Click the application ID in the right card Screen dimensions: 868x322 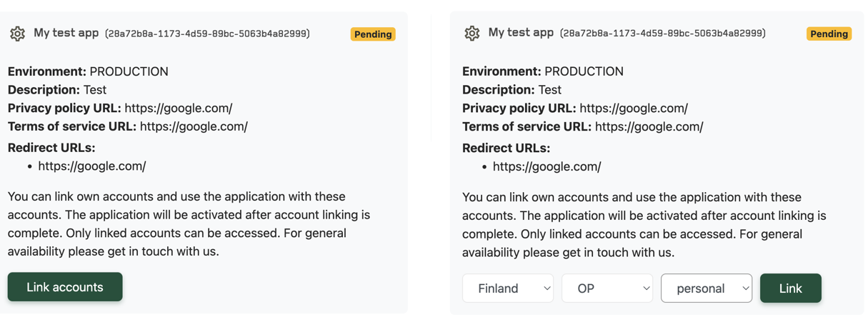pos(663,34)
